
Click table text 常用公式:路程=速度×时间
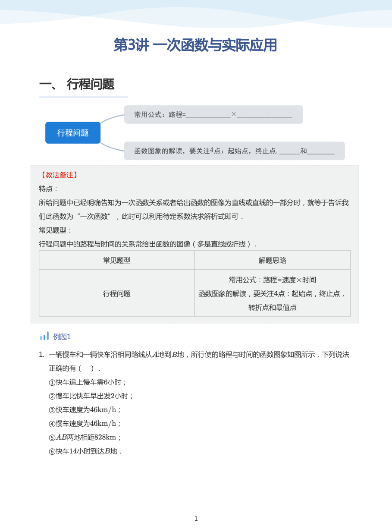tap(273, 280)
